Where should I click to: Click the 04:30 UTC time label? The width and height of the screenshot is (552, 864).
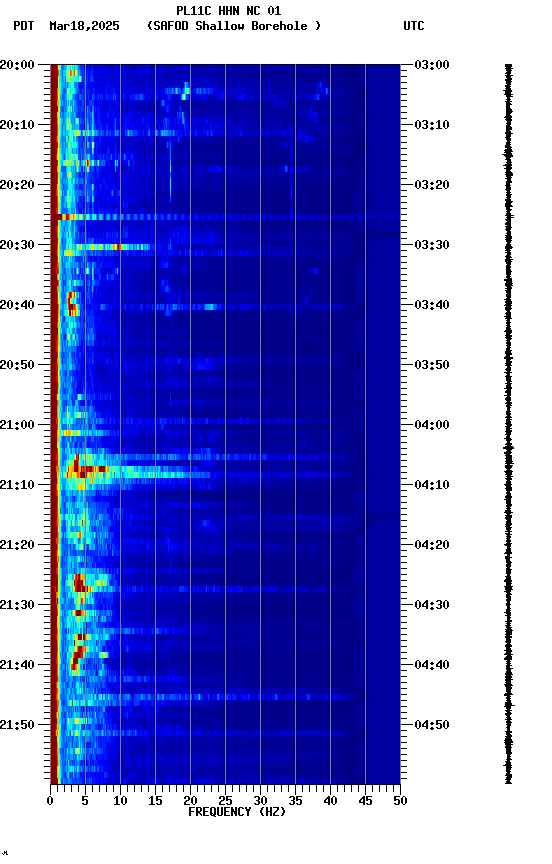[x=432, y=605]
